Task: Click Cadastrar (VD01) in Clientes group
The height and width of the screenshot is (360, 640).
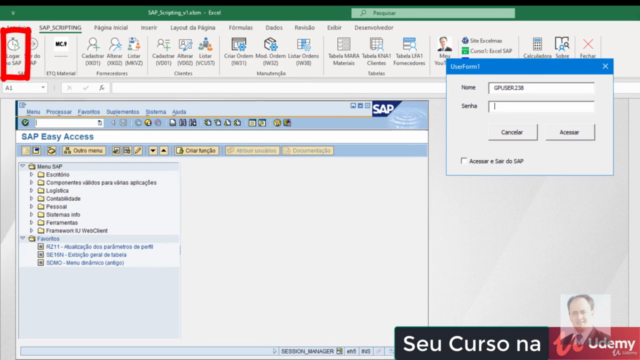Action: [x=163, y=51]
